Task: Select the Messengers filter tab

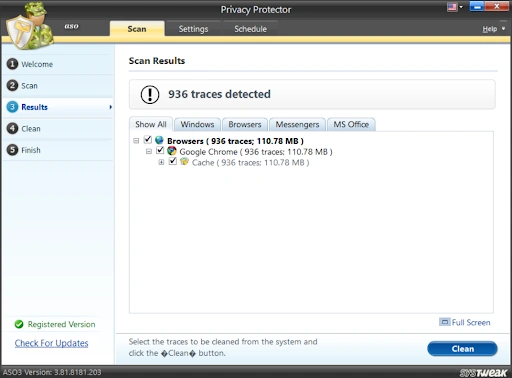Action: click(297, 124)
